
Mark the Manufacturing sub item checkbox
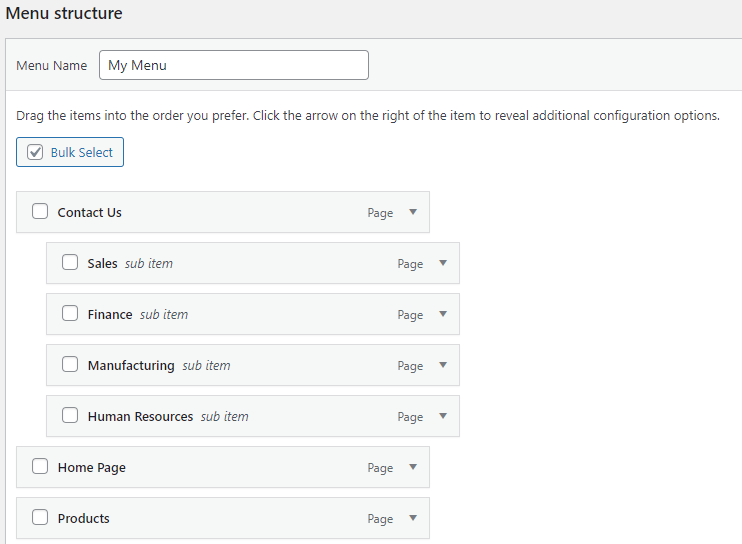(x=70, y=365)
